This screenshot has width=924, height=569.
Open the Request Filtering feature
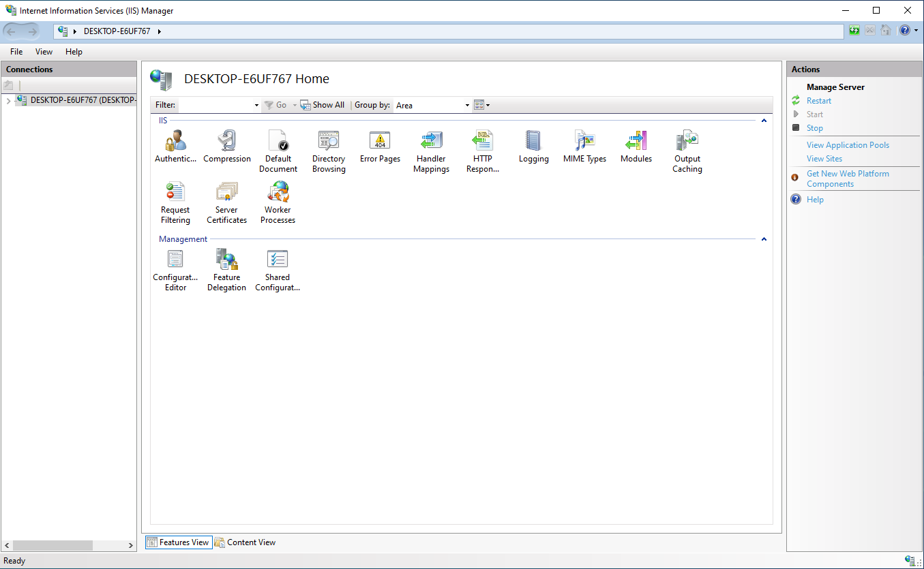click(x=175, y=192)
